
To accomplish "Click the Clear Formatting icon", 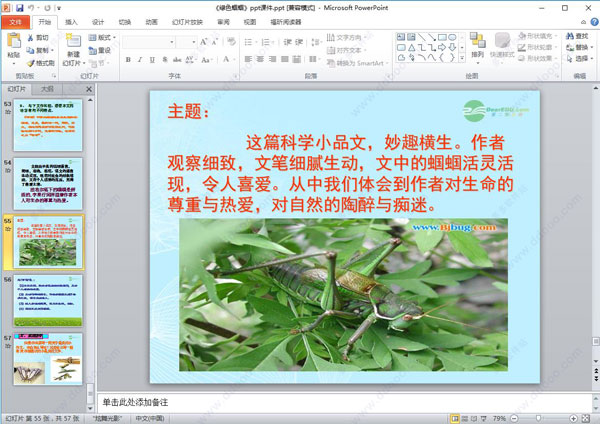I will [231, 41].
